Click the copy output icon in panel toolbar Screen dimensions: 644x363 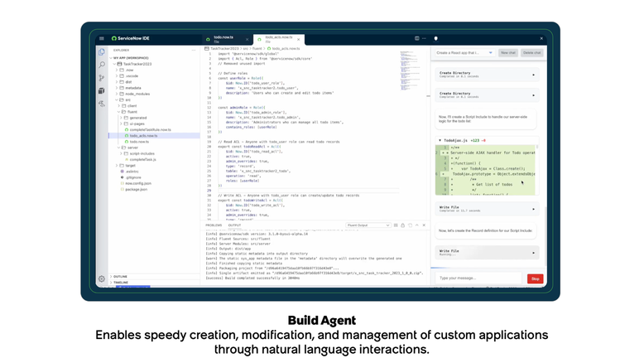[x=410, y=225]
